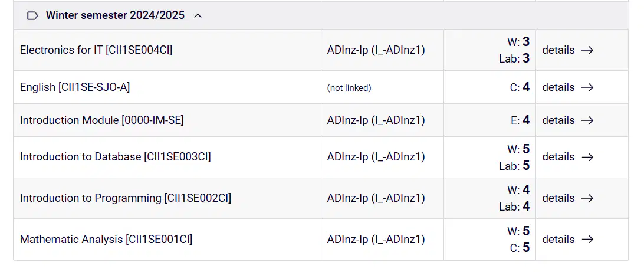Open details for Electronics for IT

coord(568,50)
